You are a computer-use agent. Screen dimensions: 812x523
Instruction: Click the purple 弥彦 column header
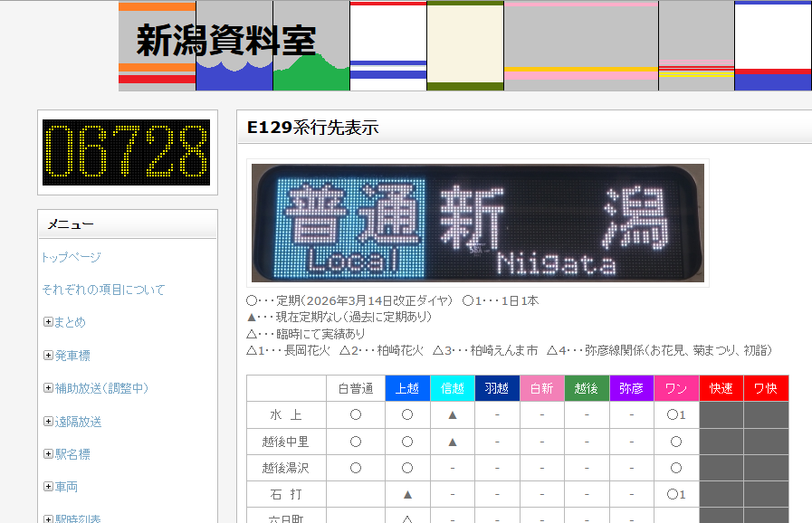click(x=631, y=388)
